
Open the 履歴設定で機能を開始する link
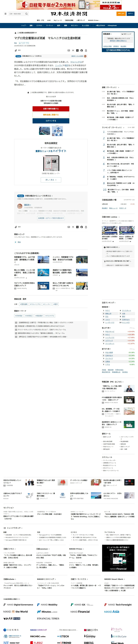[x=118, y=41]
